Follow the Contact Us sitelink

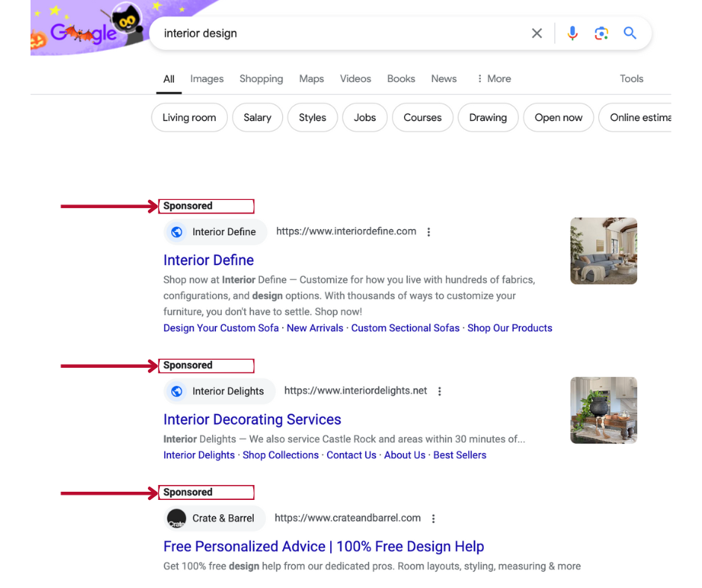(352, 455)
